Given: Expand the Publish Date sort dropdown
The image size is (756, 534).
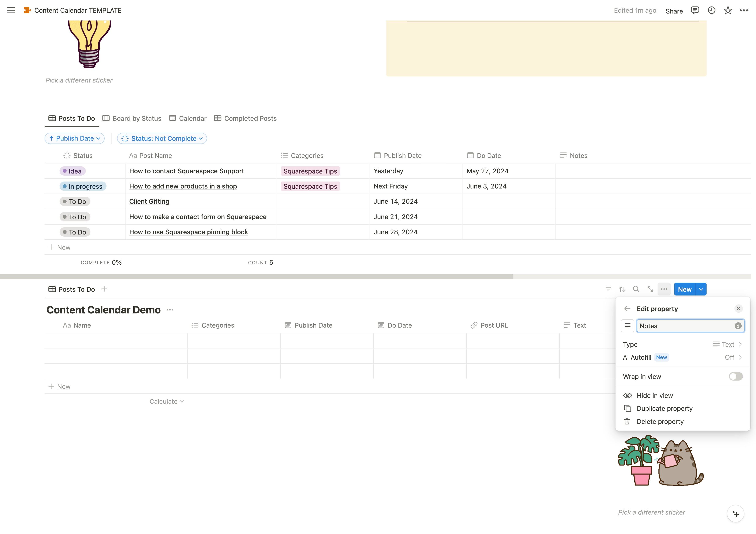Looking at the screenshot, I should (75, 138).
